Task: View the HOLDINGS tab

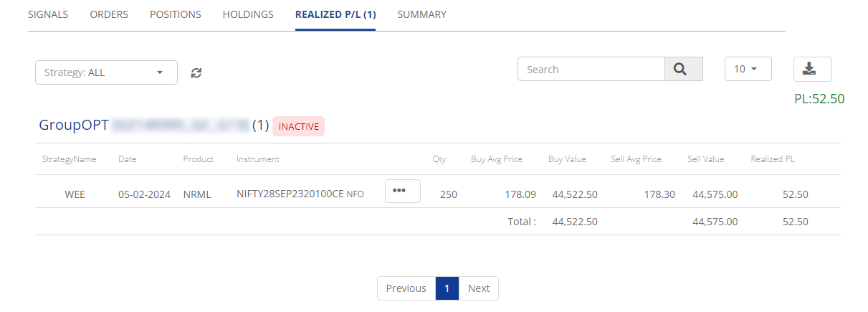Action: pyautogui.click(x=248, y=14)
